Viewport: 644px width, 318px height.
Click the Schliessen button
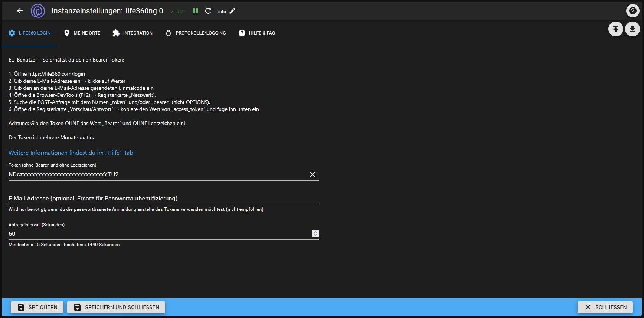(x=605, y=307)
